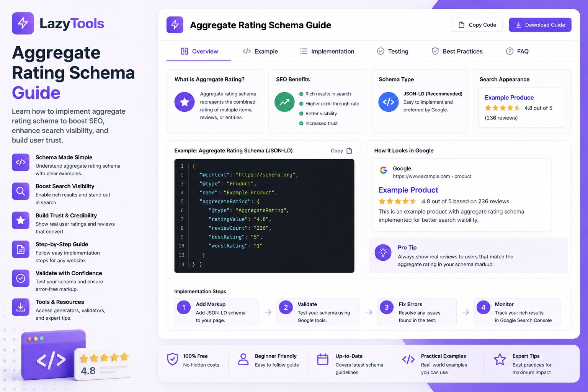
Task: Click the blue code icon in Schema Type
Action: point(389,102)
